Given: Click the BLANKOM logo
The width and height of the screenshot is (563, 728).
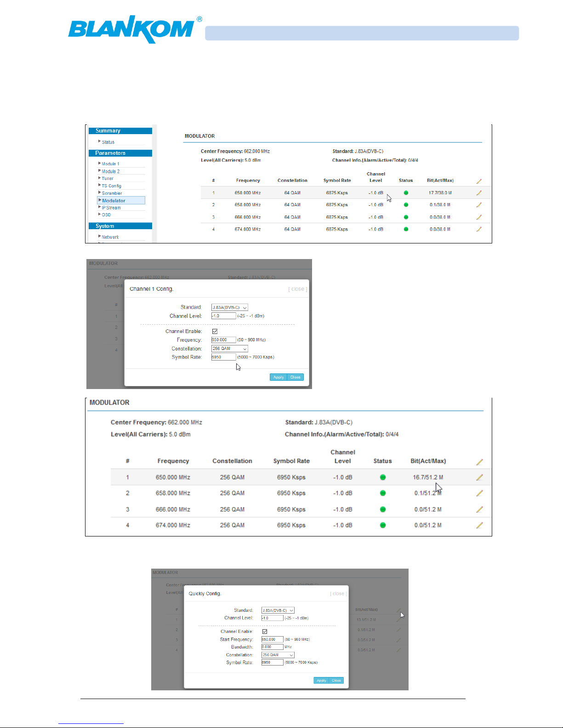Looking at the screenshot, I should click(135, 29).
